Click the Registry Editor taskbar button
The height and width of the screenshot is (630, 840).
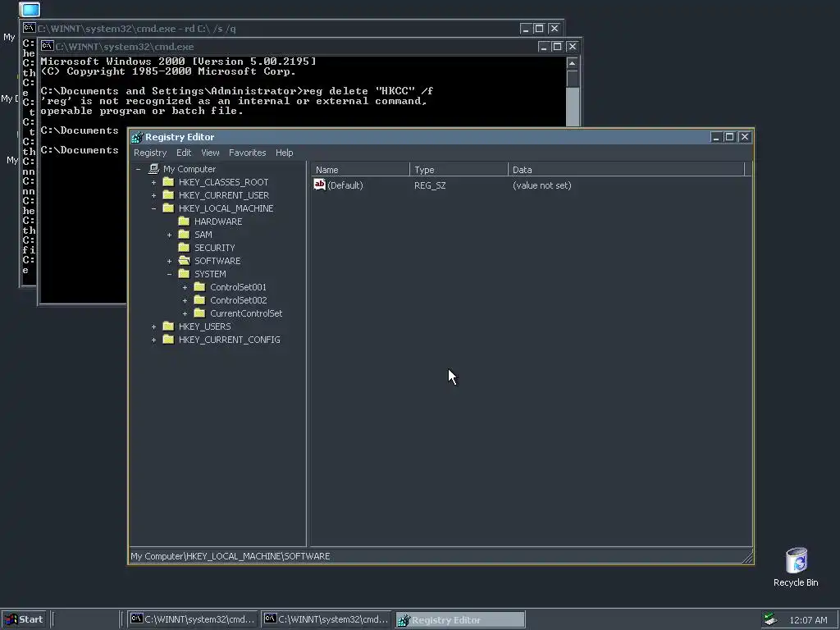[x=460, y=619]
